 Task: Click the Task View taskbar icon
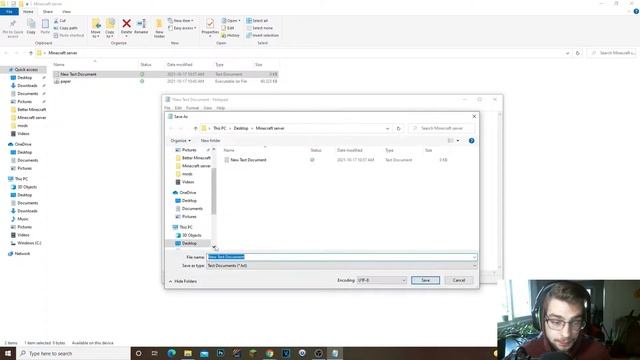(155, 353)
